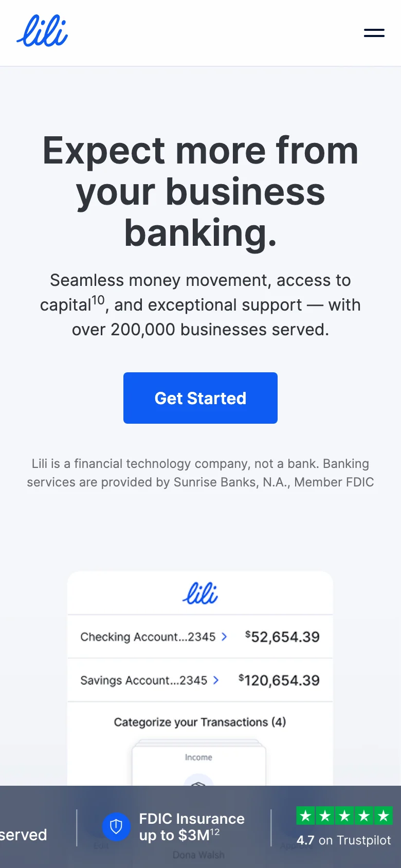Click footnote 12 superscript after $3M

point(215,832)
